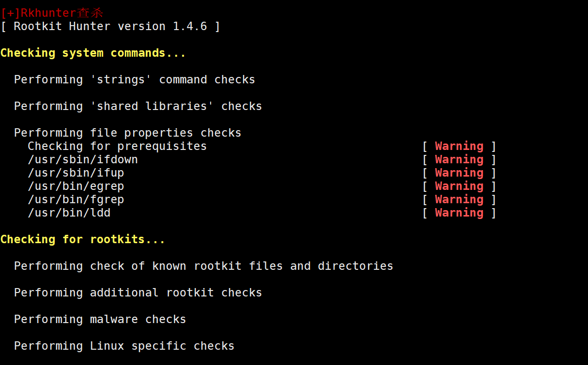Click the 'Checking system commands...' heading

click(x=93, y=53)
